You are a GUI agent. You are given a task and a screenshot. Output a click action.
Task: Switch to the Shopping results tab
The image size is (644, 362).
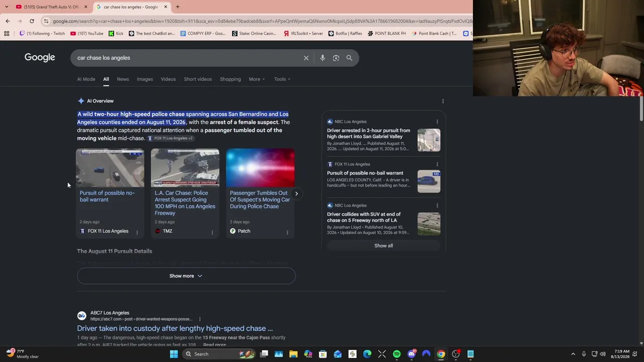[230, 79]
